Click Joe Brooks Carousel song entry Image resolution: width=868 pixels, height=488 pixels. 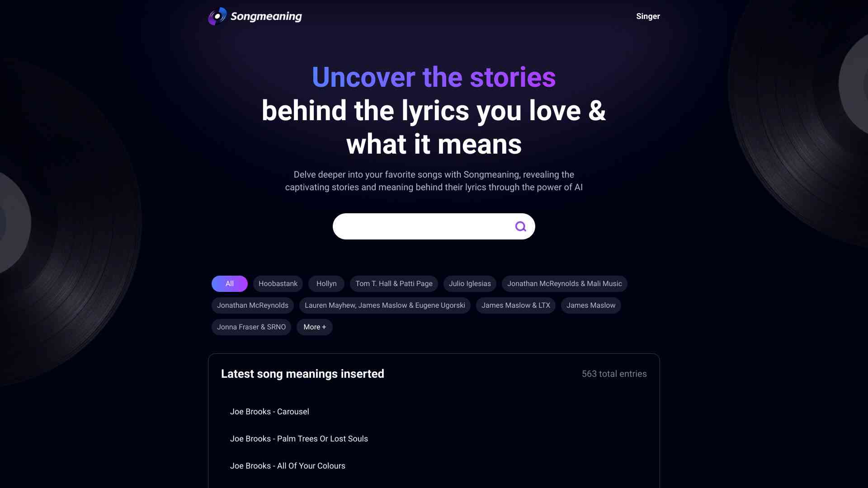(269, 412)
